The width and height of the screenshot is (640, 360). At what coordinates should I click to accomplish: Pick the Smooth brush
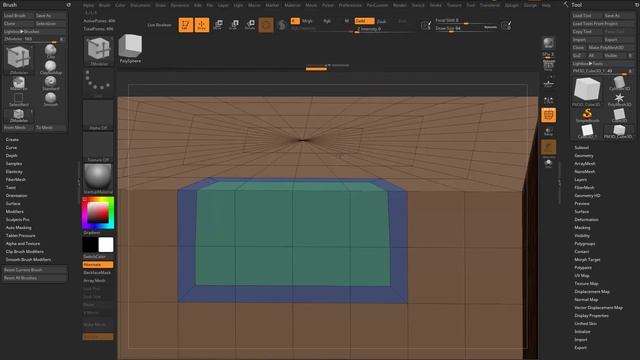(51, 99)
